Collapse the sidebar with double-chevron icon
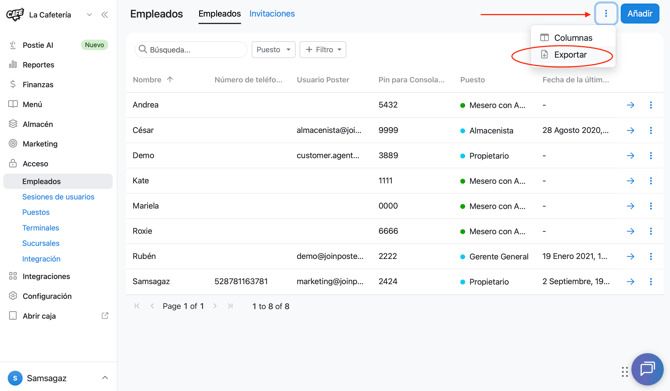The height and width of the screenshot is (391, 670). [x=105, y=15]
